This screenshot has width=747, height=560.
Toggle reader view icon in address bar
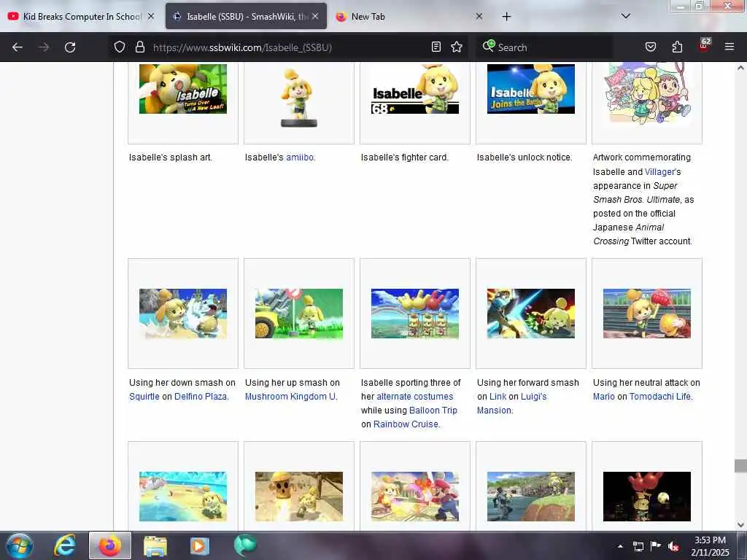(x=436, y=47)
